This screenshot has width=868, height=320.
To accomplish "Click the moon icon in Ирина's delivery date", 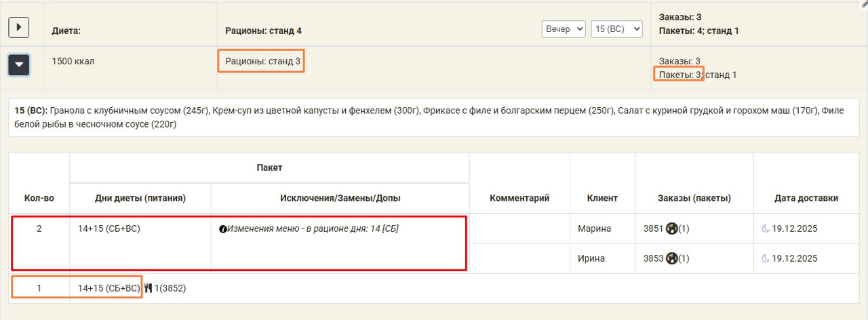I will (766, 258).
